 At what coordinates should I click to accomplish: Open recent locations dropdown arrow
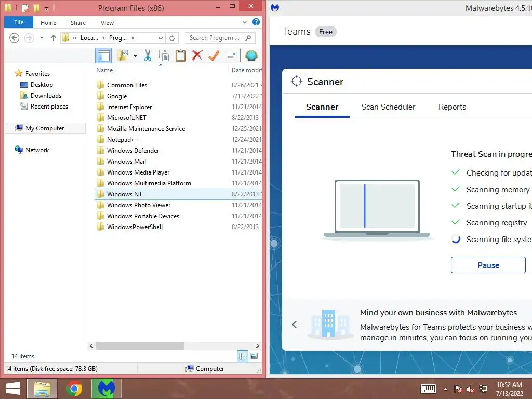[x=42, y=38]
